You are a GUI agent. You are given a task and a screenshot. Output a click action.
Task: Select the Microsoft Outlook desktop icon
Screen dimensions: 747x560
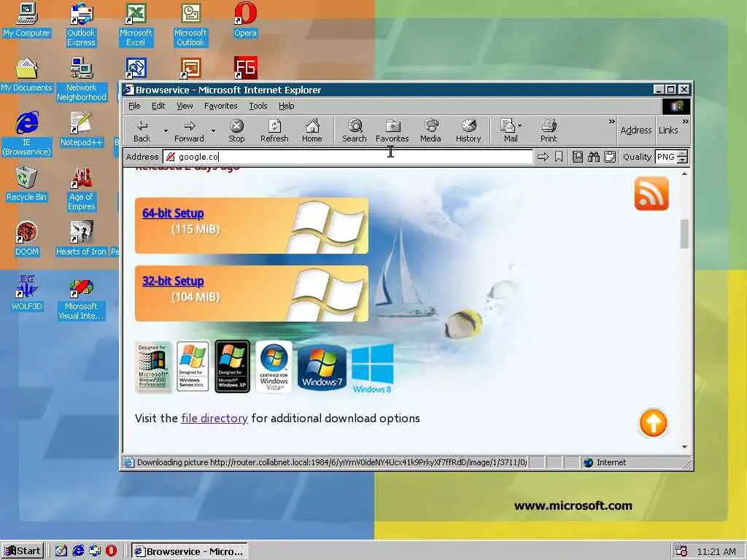pyautogui.click(x=190, y=25)
